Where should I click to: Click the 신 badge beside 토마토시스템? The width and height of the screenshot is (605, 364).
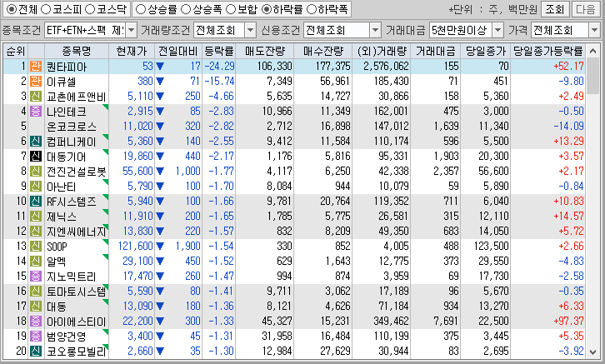tap(36, 292)
